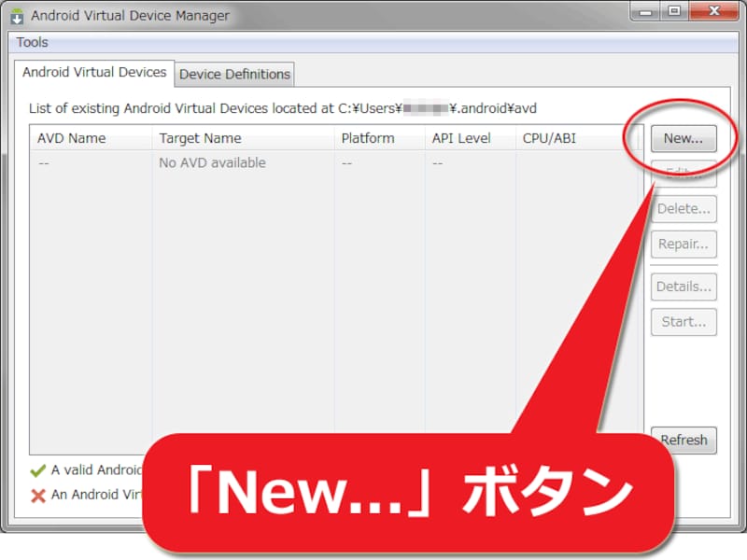Switch to the Device Definitions tab
Image resolution: width=747 pixels, height=560 pixels.
point(233,74)
